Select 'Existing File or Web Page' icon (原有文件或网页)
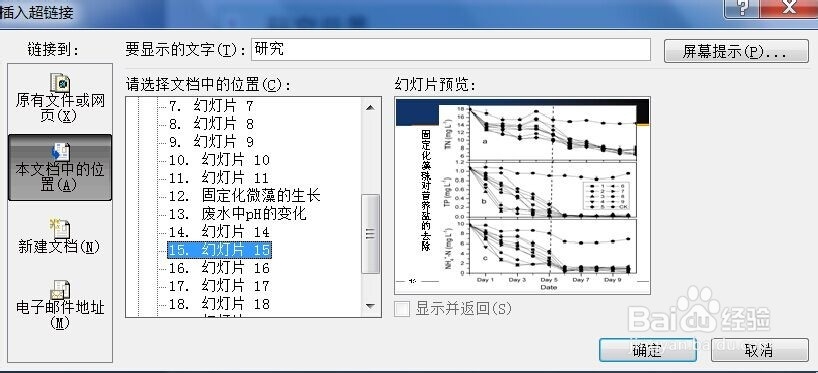This screenshot has width=818, height=373. (x=60, y=98)
